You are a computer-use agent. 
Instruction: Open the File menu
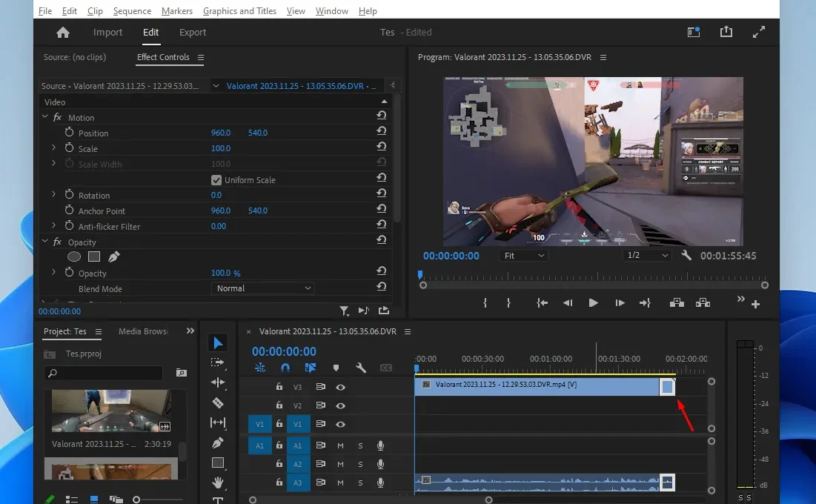tap(45, 11)
